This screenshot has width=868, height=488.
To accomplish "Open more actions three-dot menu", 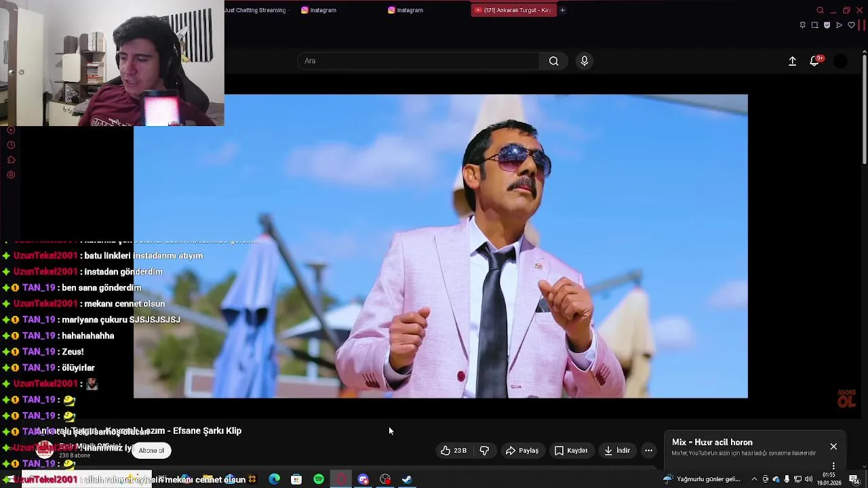I will (648, 450).
